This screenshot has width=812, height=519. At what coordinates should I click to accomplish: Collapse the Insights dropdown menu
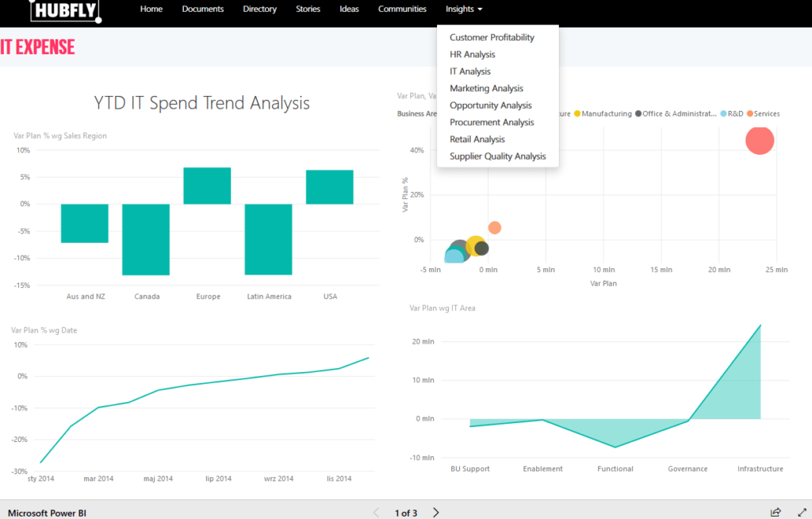point(463,9)
